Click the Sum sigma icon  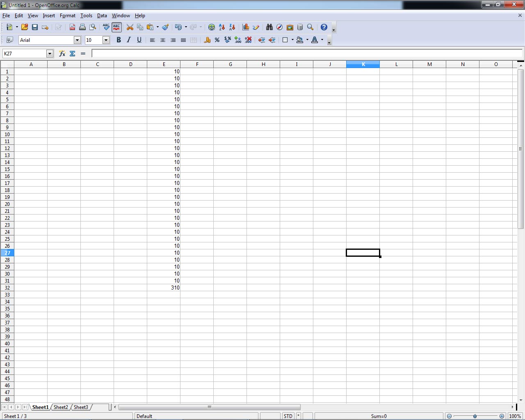73,53
